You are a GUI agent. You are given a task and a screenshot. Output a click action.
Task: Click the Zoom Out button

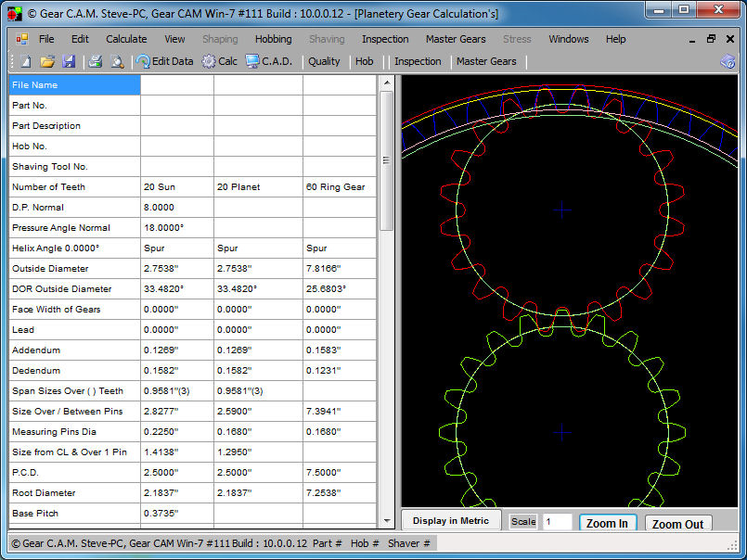[677, 523]
